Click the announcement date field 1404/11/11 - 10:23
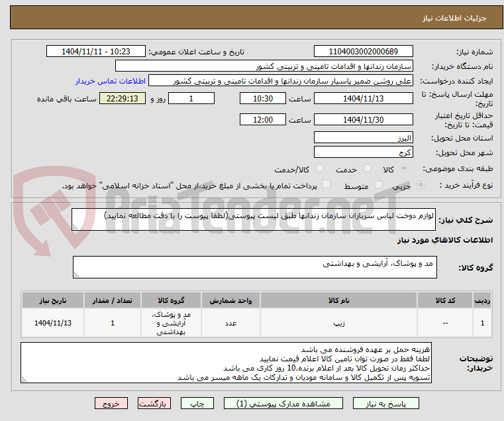This screenshot has height=421, width=504. pyautogui.click(x=96, y=52)
